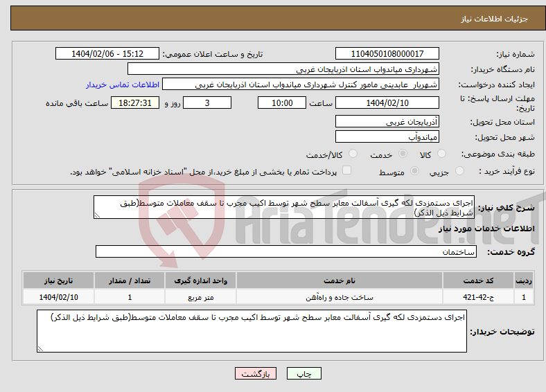
Task: Click the delivery province field آذربایجان غربی
Action: (x=387, y=121)
